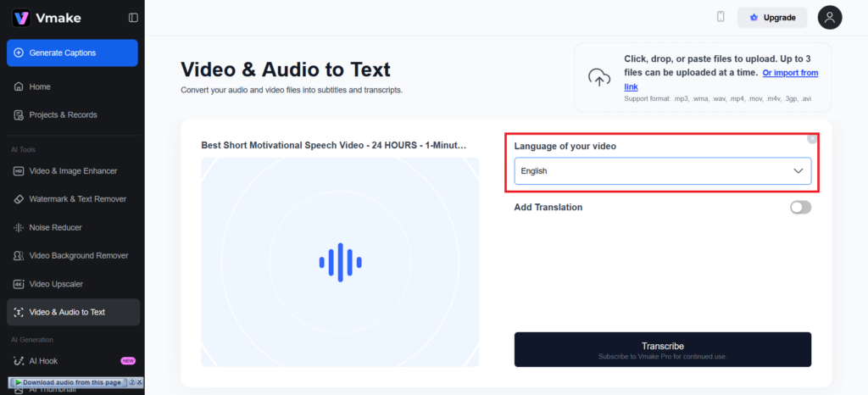Viewport: 868px width, 395px height.
Task: Select Video Background Remover tool
Action: (x=78, y=256)
